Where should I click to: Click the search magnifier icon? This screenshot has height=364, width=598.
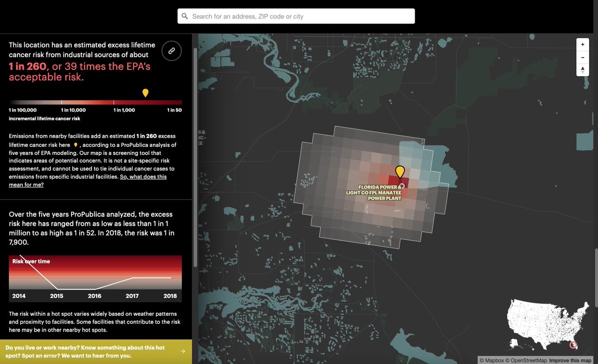[x=185, y=16]
